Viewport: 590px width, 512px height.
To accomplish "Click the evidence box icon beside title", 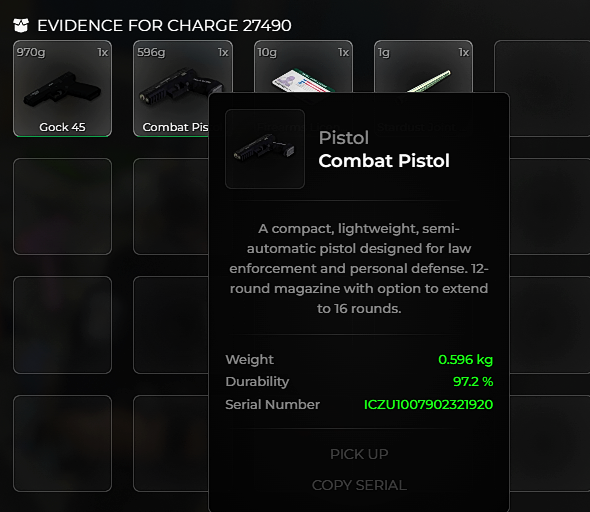I will [x=21, y=26].
